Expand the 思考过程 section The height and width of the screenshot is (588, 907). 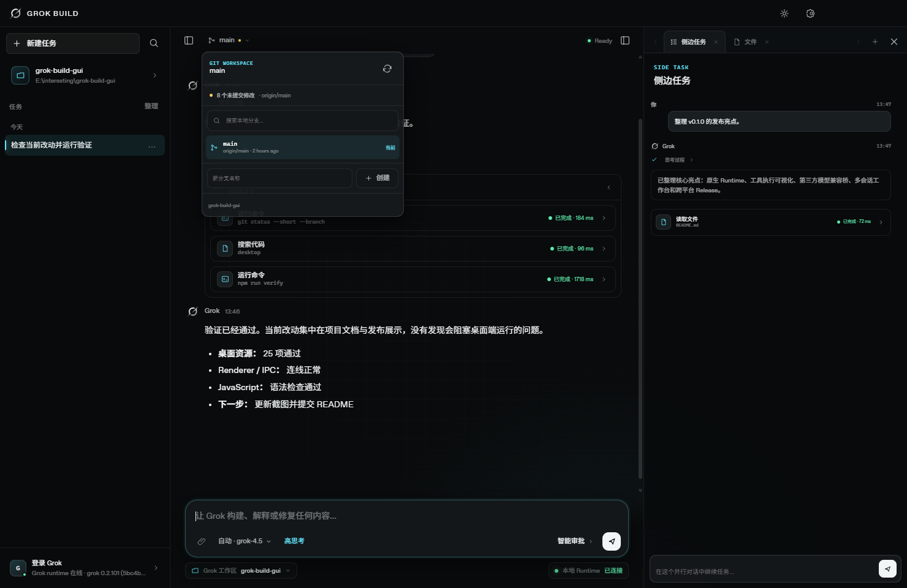point(678,160)
